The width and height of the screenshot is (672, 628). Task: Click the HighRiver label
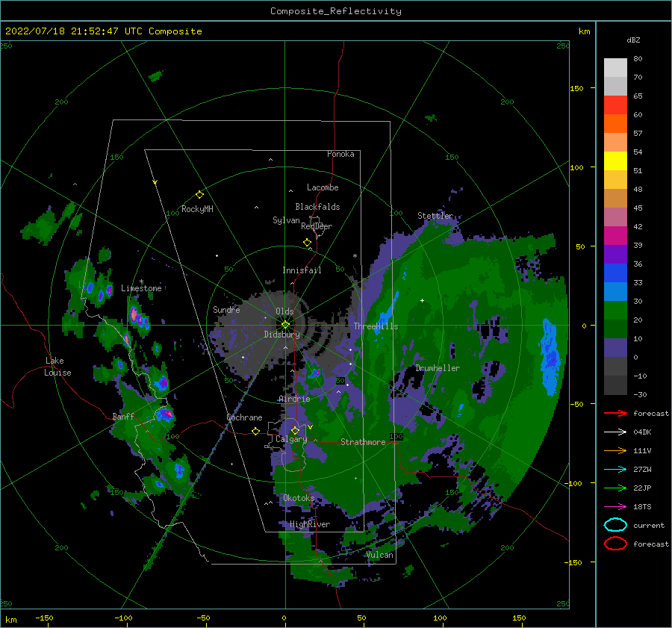click(310, 524)
